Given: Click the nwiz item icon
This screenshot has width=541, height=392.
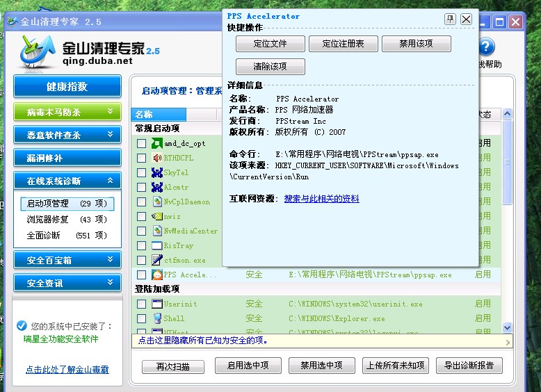Looking at the screenshot, I should click(157, 216).
